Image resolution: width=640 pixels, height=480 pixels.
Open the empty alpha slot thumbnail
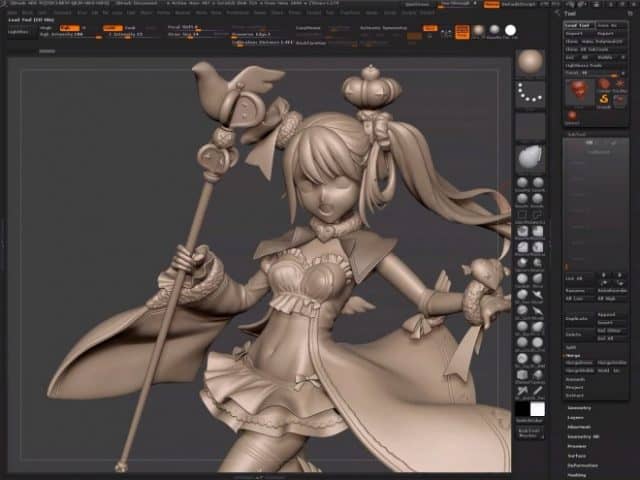(530, 127)
